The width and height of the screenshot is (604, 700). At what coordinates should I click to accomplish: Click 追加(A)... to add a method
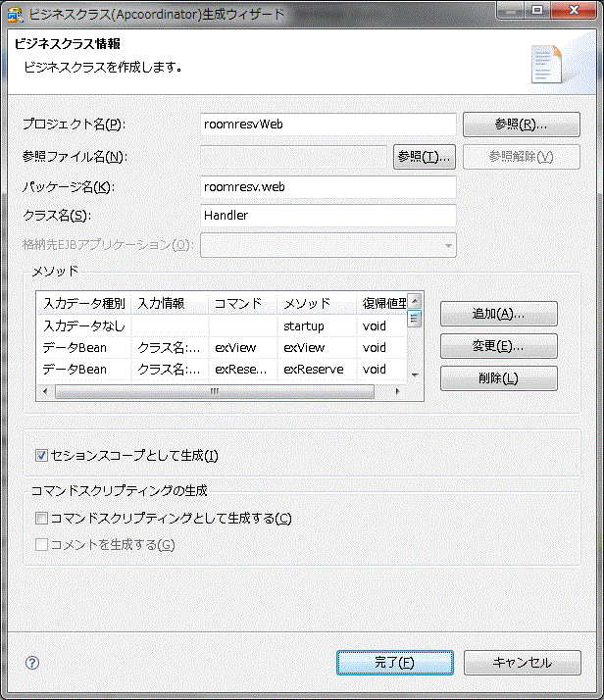[x=499, y=314]
